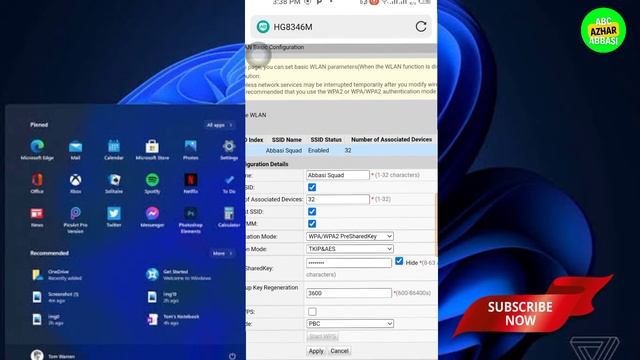Image resolution: width=640 pixels, height=360 pixels.
Task: Expand All apps in Start menu
Action: click(219, 125)
